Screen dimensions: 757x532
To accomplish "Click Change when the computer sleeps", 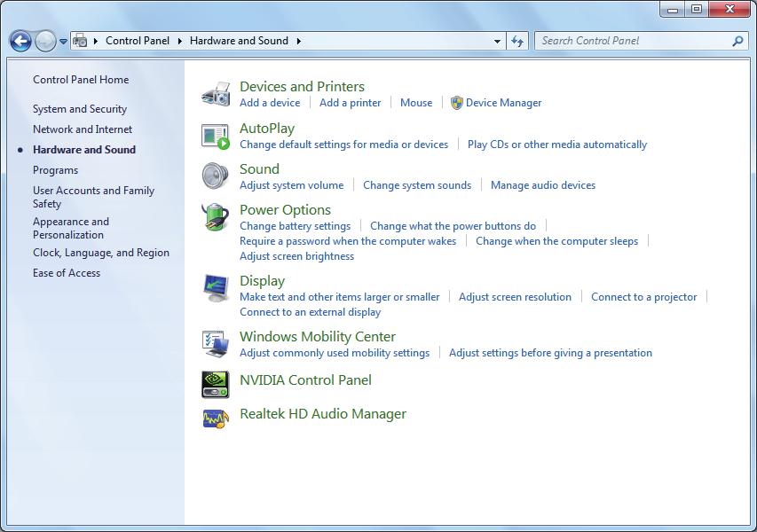I will 556,241.
